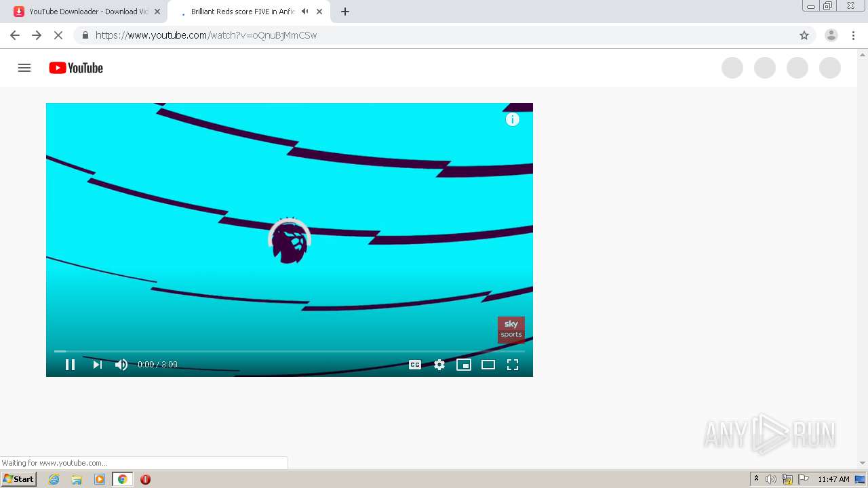The height and width of the screenshot is (488, 868).
Task: Open a new browser tab
Action: click(345, 12)
